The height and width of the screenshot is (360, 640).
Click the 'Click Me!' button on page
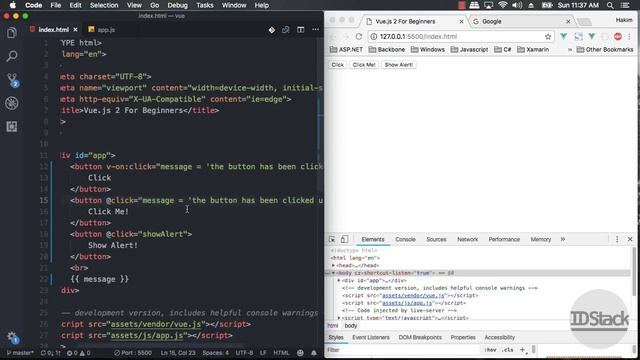(x=364, y=65)
